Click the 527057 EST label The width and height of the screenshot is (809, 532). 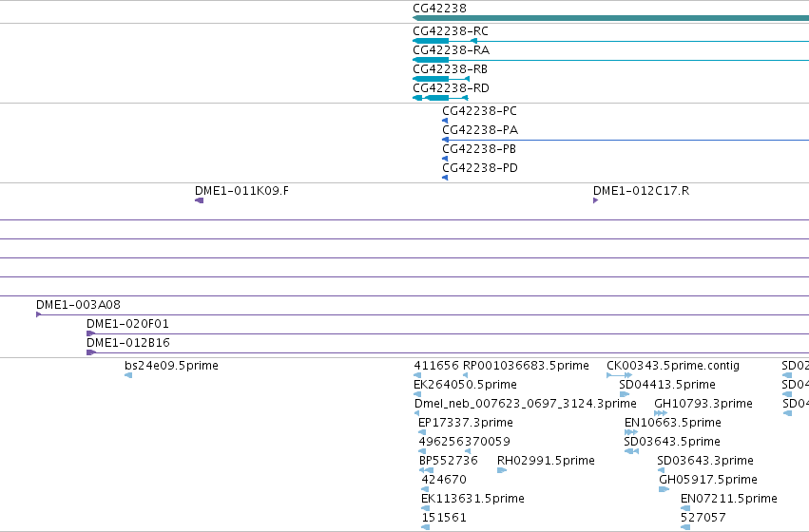(x=703, y=518)
